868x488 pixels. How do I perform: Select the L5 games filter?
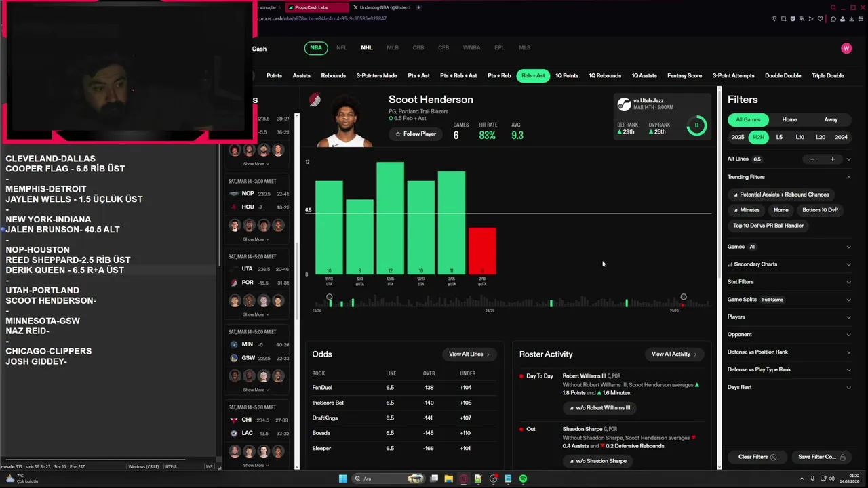point(779,137)
